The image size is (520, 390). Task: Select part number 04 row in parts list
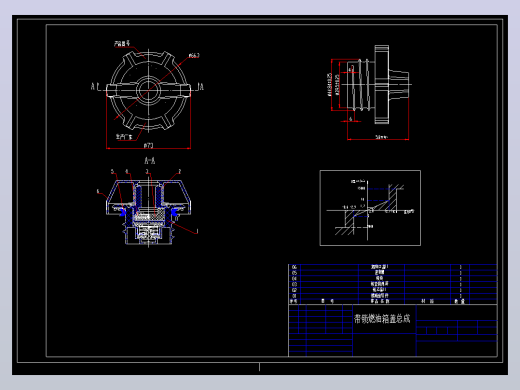click(x=392, y=278)
